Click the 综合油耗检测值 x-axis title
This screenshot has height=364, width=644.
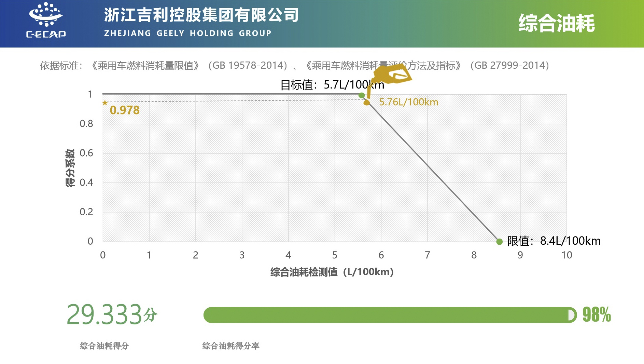coord(332,272)
